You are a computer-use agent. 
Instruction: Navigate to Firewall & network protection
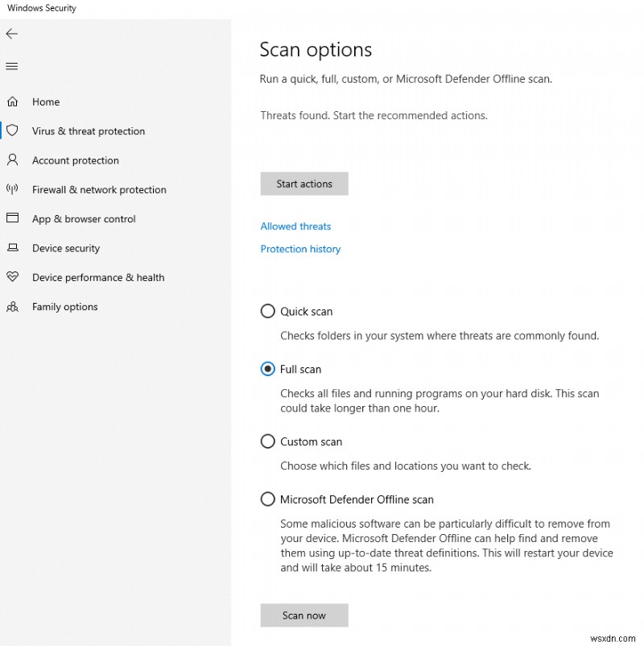(x=98, y=189)
